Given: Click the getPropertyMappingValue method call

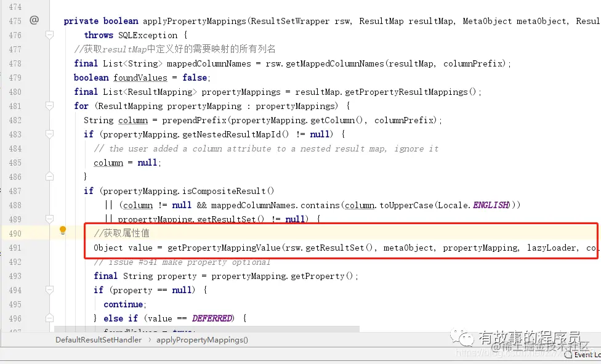Looking at the screenshot, I should 224,248.
